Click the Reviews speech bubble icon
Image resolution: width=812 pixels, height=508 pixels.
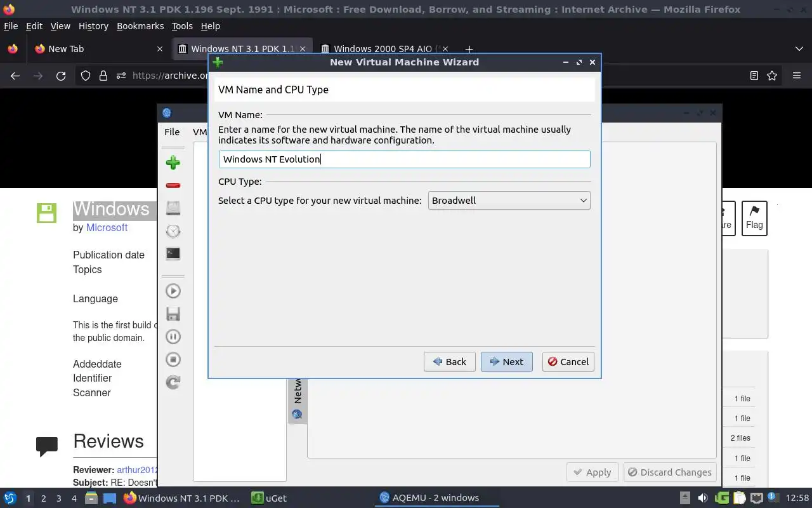click(47, 446)
